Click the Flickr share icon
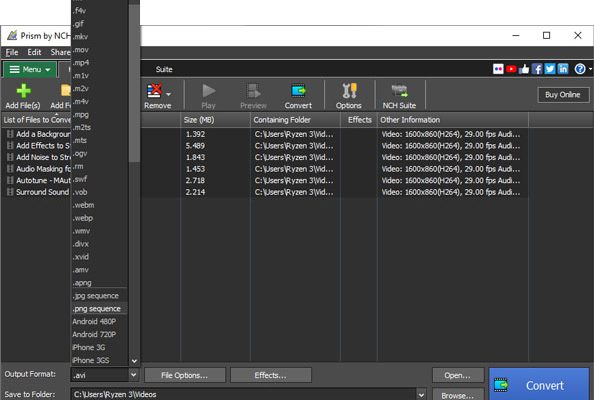This screenshot has height=400, width=594. point(498,69)
